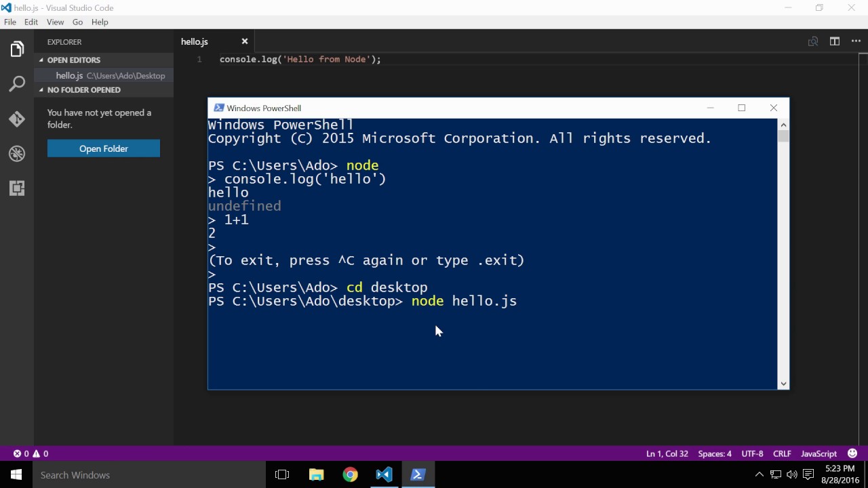868x488 pixels.
Task: Click the feedback smiley icon
Action: pyautogui.click(x=853, y=453)
